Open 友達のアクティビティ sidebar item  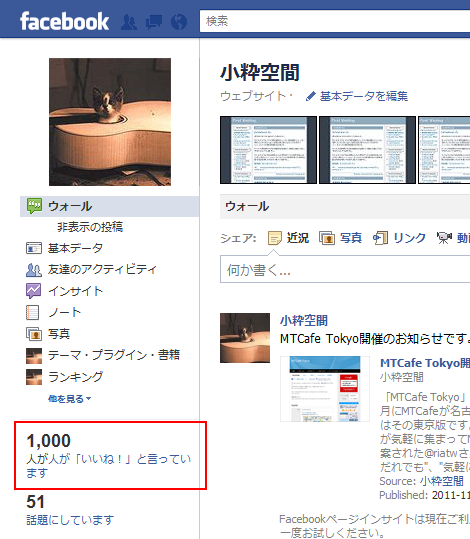[102, 270]
